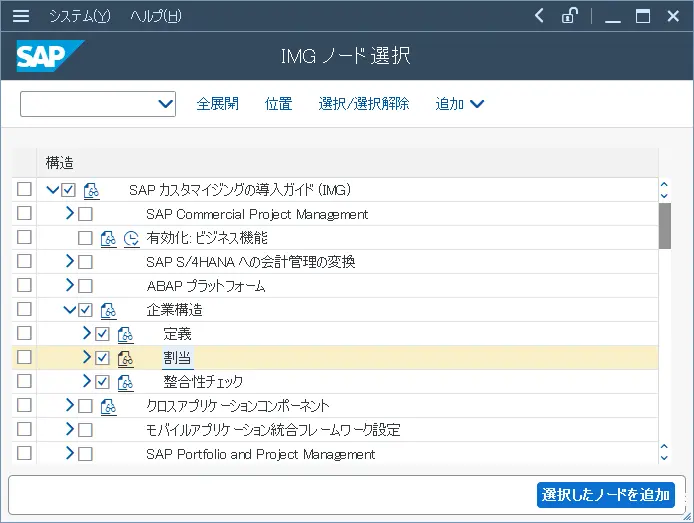
Task: Click 選択/選択解除 button
Action: click(x=364, y=104)
